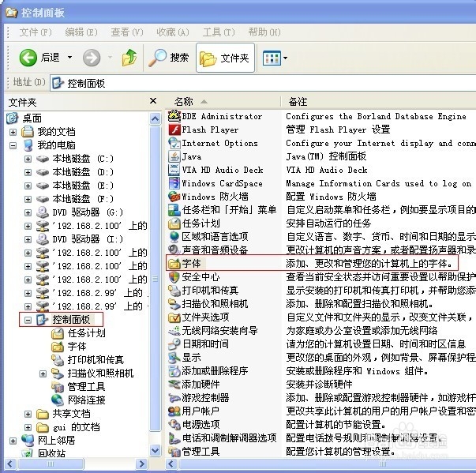
Task: Open the Back history dropdown arrow
Action: tap(69, 57)
